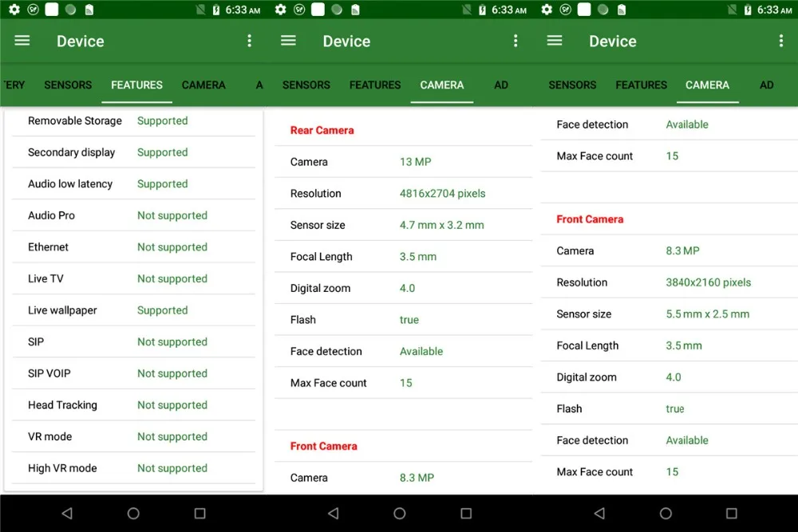Tap recent apps button on Features screen
Screen dimensions: 798x532
point(200,513)
